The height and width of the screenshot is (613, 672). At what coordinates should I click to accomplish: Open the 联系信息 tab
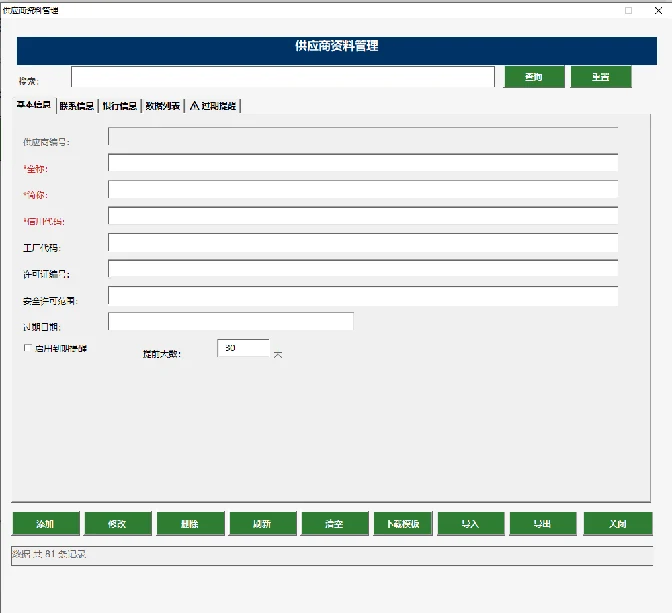click(77, 105)
